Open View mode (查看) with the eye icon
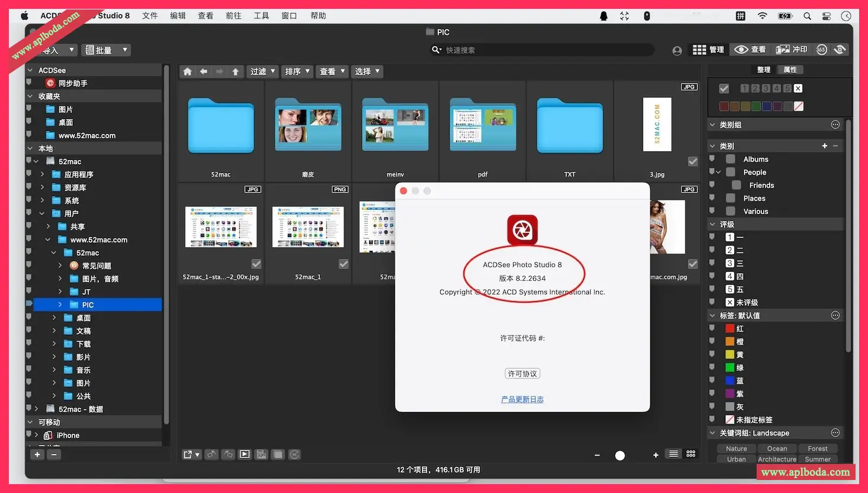The height and width of the screenshot is (493, 868). [x=750, y=50]
